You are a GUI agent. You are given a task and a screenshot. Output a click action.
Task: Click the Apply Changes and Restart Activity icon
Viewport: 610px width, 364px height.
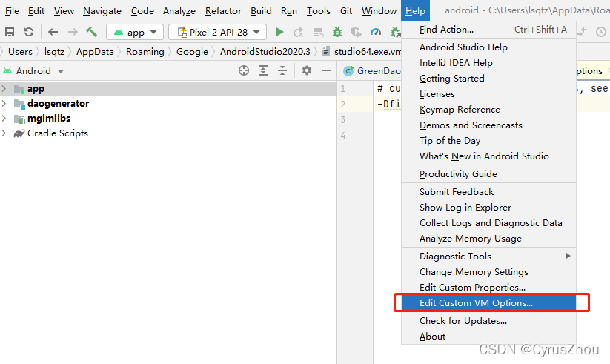(x=299, y=33)
